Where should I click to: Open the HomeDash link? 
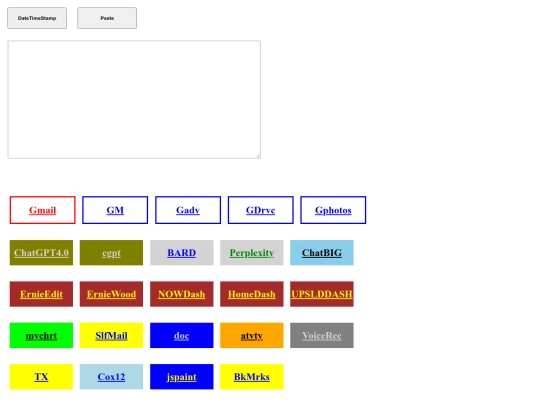point(252,294)
